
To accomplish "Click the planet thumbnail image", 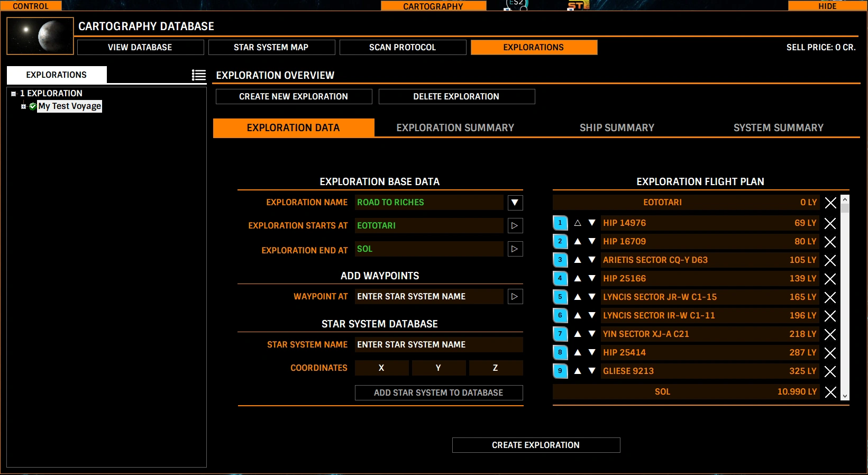I will (x=40, y=36).
